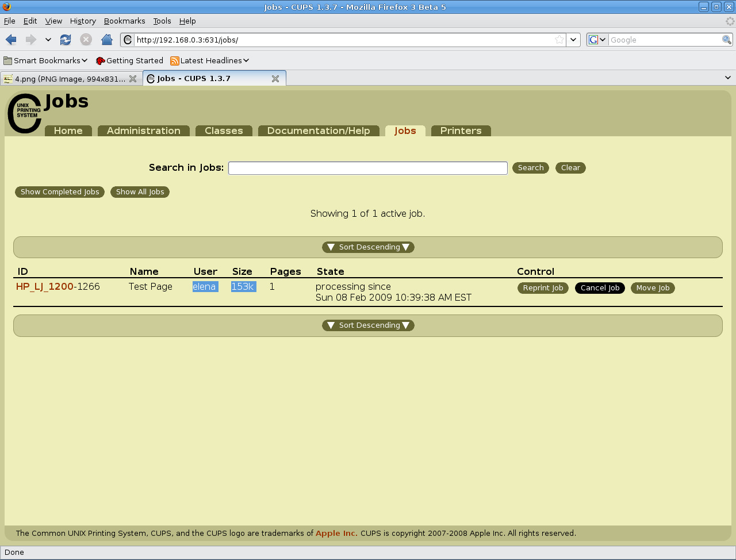This screenshot has width=736, height=560.
Task: Open the back/forward history dropdown arrow
Action: pos(48,40)
